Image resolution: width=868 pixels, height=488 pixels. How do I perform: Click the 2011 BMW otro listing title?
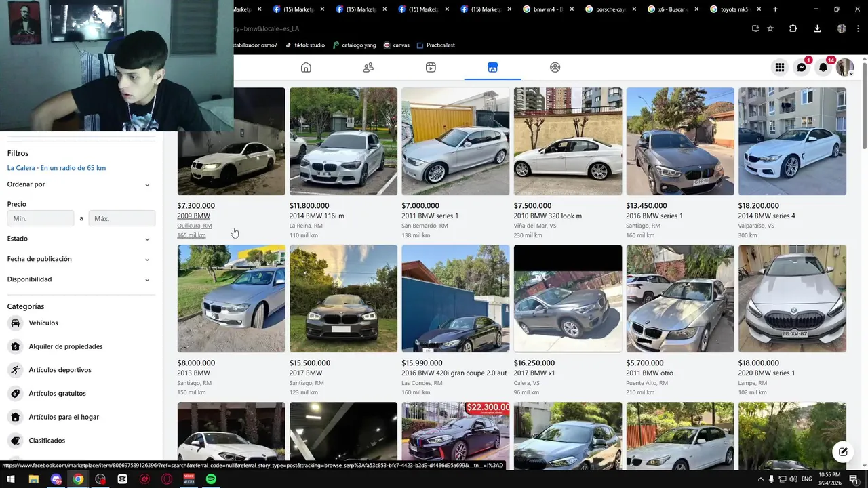[650, 373]
